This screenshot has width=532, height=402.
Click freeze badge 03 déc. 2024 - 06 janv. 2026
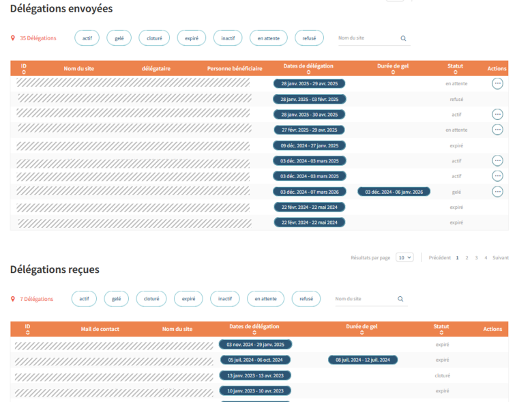pyautogui.click(x=394, y=192)
